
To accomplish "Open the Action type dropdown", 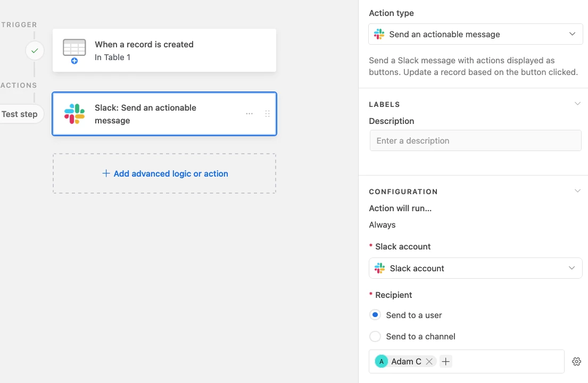I will 476,34.
